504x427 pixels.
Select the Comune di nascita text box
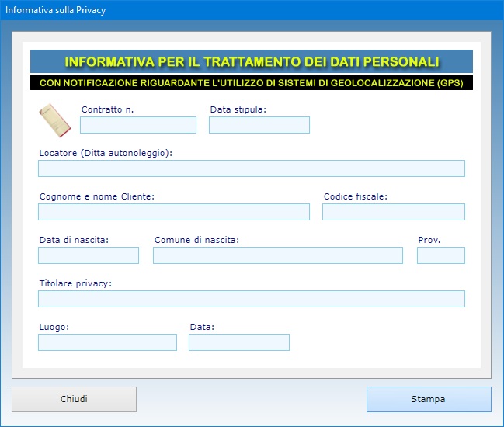click(277, 255)
